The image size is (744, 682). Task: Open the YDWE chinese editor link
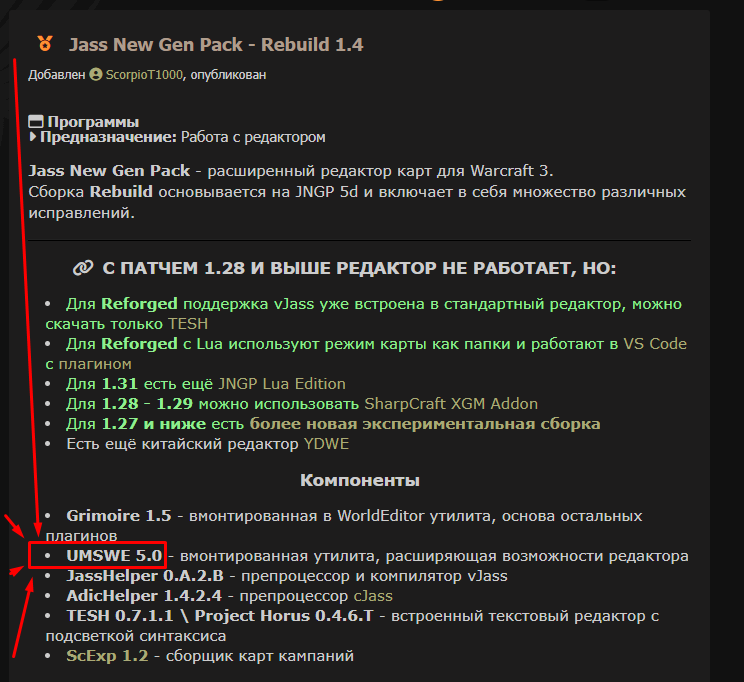(326, 444)
